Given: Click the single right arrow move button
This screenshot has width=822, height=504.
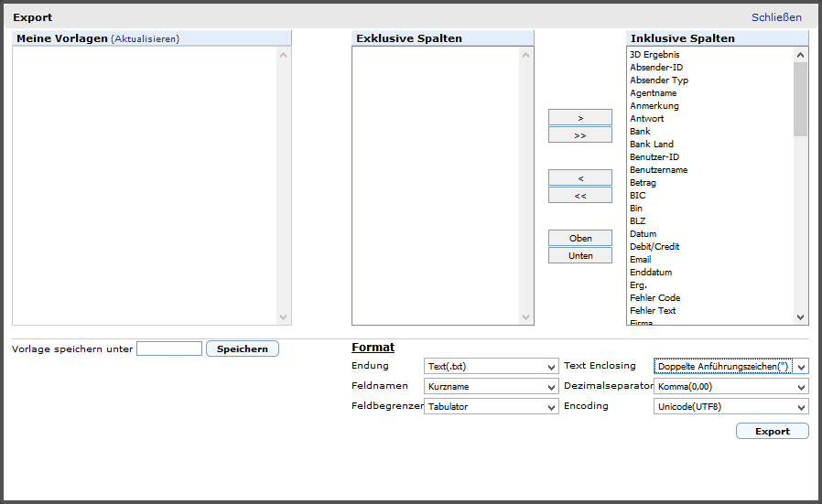Looking at the screenshot, I should (579, 118).
